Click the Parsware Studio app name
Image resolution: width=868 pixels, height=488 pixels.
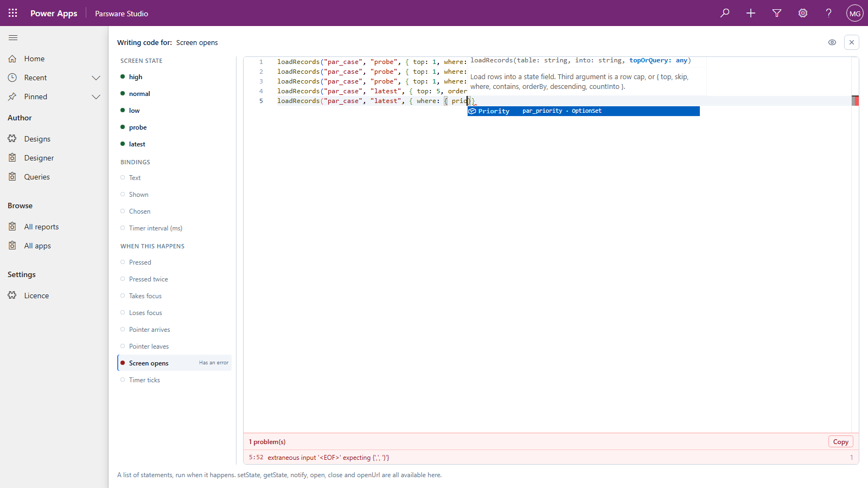122,14
